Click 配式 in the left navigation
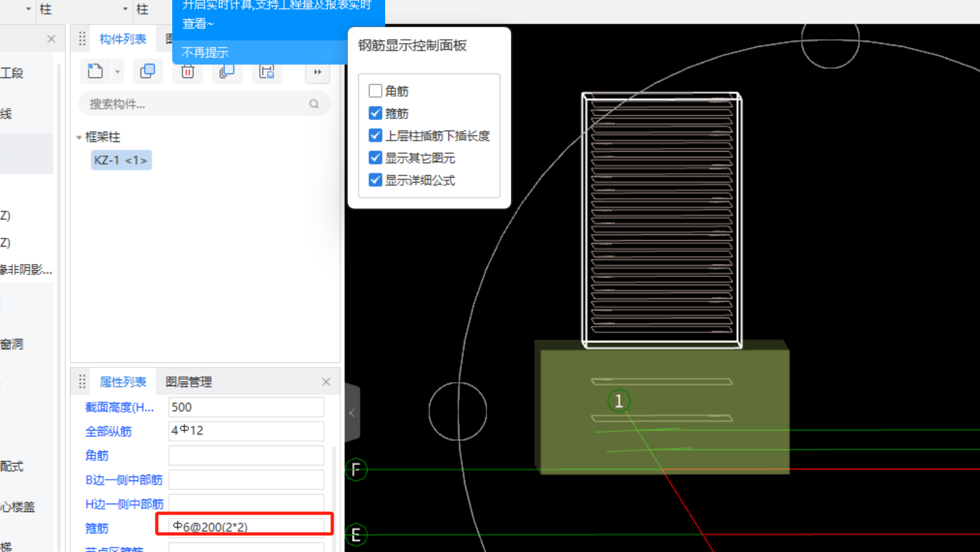Screen dimensions: 980x552 tap(12, 466)
